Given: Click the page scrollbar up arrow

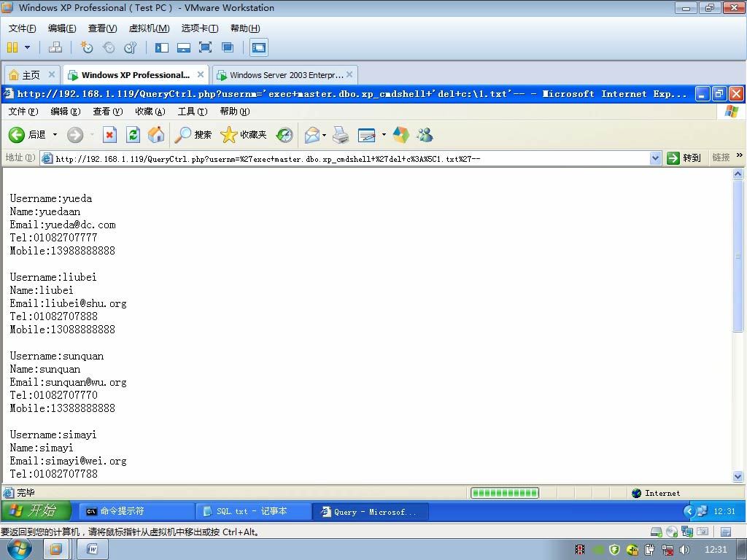Looking at the screenshot, I should point(738,174).
